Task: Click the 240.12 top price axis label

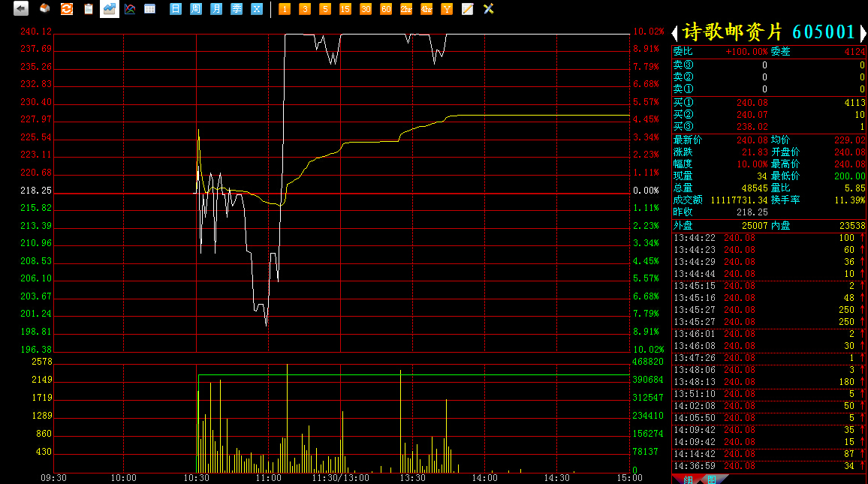Action: point(36,32)
